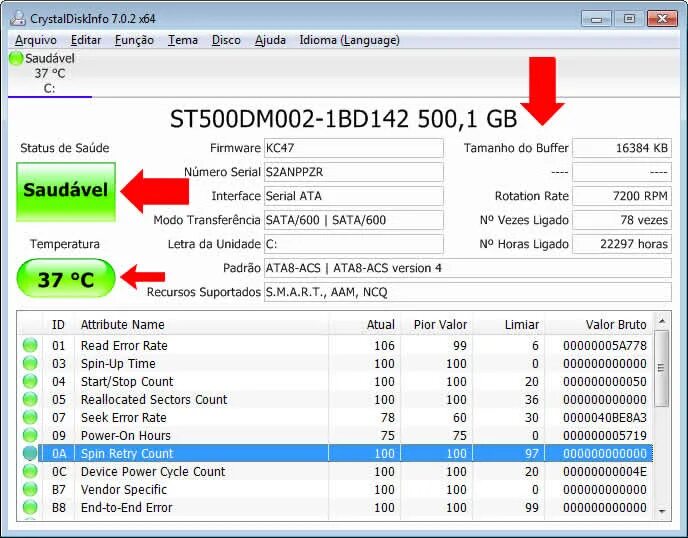Image resolution: width=688 pixels, height=538 pixels.
Task: Click the Nº Vezes Ligado 78 vezes field
Action: click(622, 220)
